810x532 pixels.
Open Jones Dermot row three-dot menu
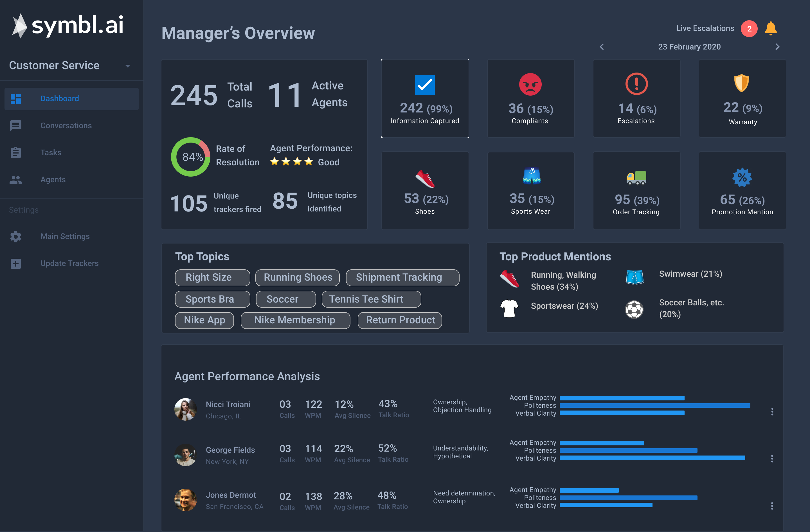[x=772, y=506]
